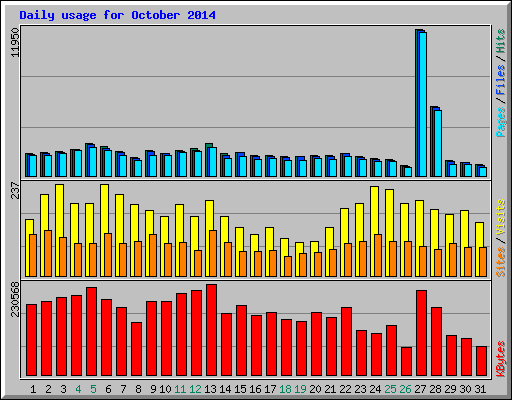Click day 9 on the x-axis
The image size is (512, 400).
(153, 389)
